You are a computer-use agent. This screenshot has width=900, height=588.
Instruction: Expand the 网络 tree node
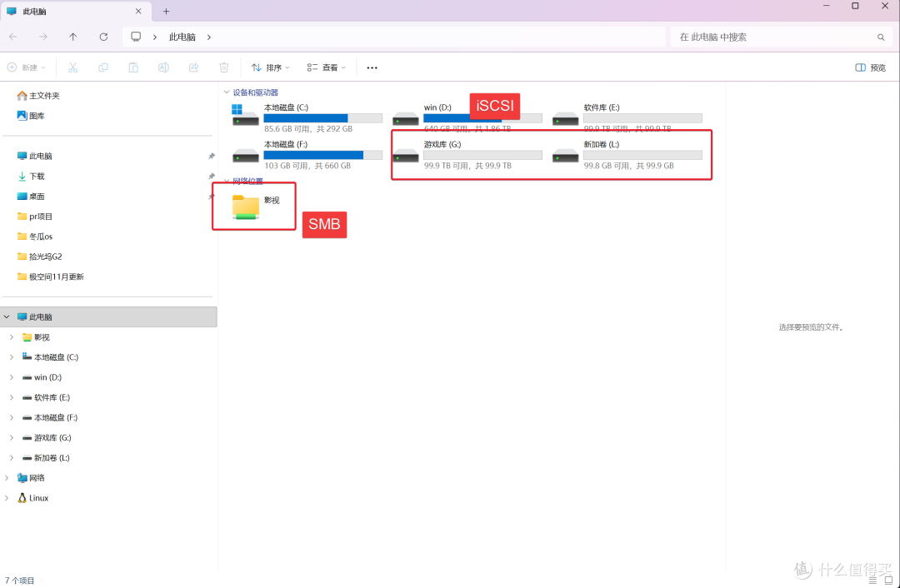(7, 478)
